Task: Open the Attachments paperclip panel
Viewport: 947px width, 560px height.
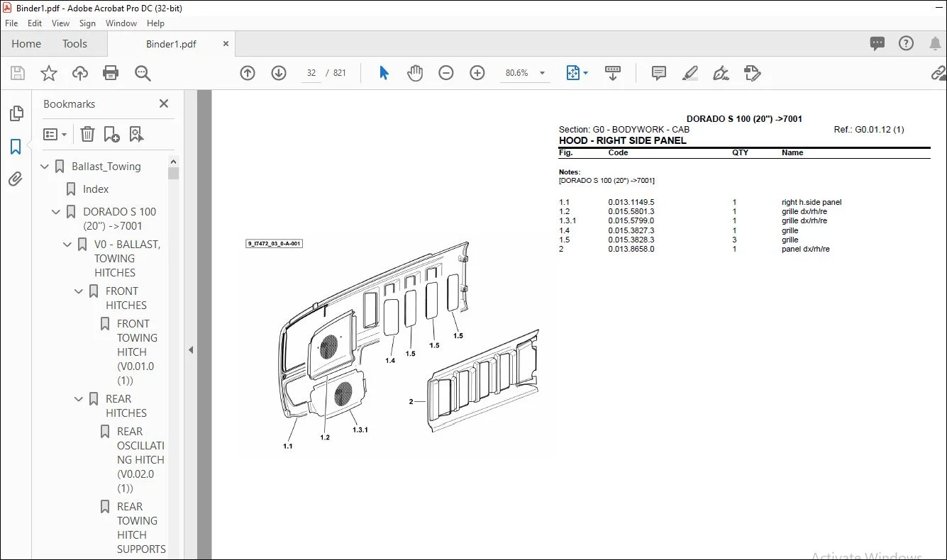Action: click(x=16, y=179)
